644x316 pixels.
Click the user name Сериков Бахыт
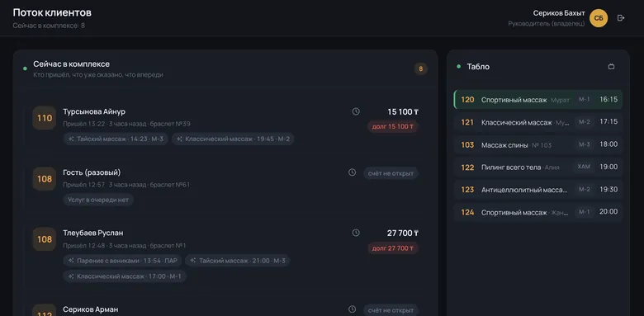(x=559, y=13)
